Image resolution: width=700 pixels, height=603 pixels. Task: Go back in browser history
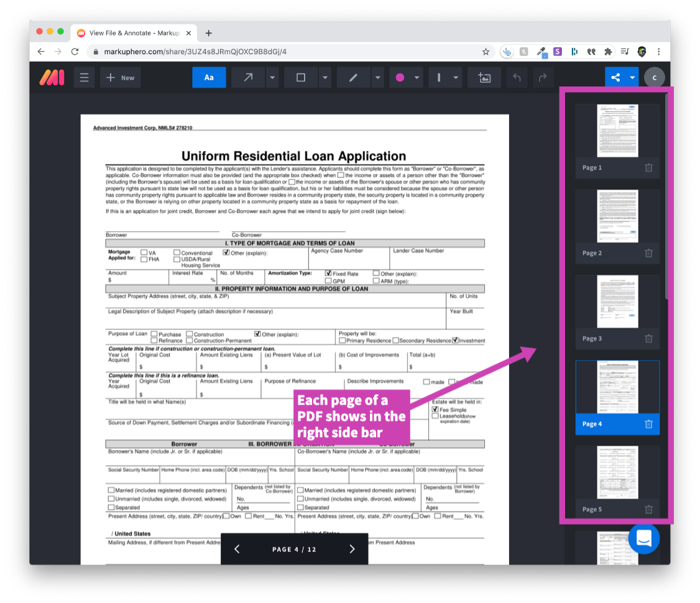[x=41, y=52]
